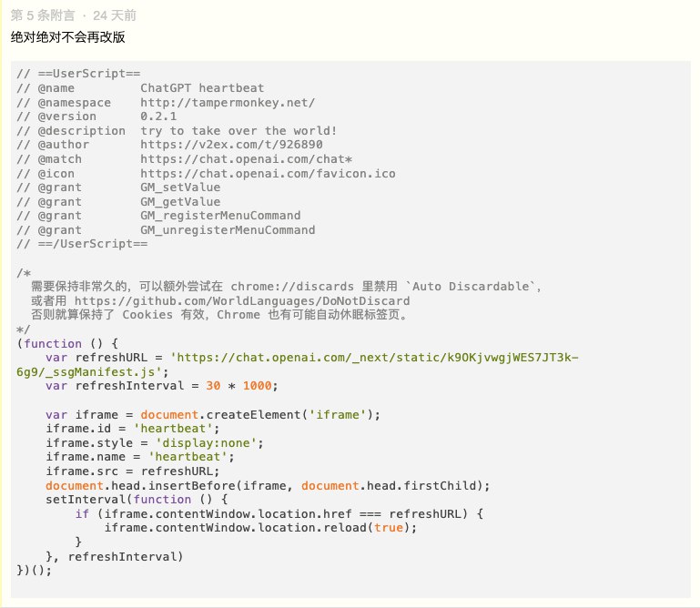Click the 'setInterval(function () {' line
Viewport: 700px width, 608px height.
coord(137,500)
